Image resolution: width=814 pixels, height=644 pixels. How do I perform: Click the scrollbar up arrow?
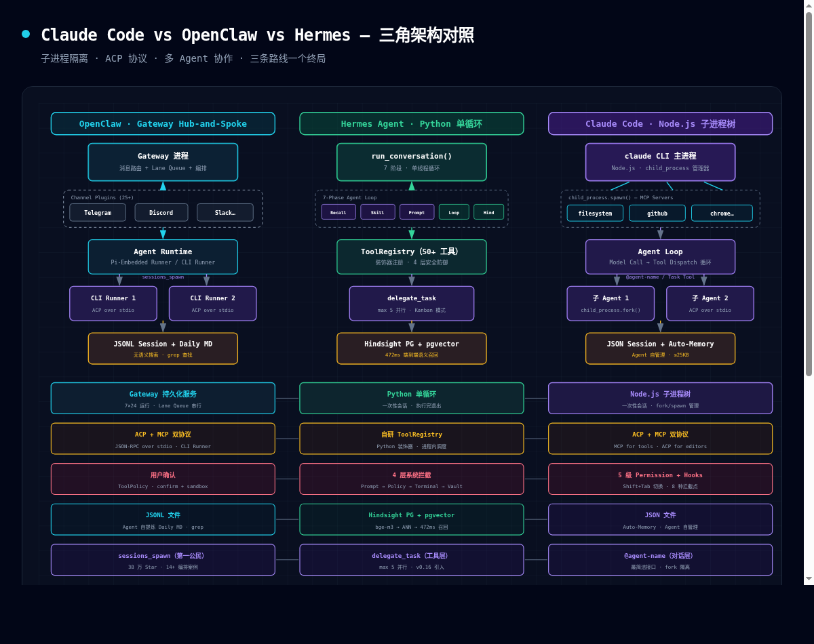[809, 5]
